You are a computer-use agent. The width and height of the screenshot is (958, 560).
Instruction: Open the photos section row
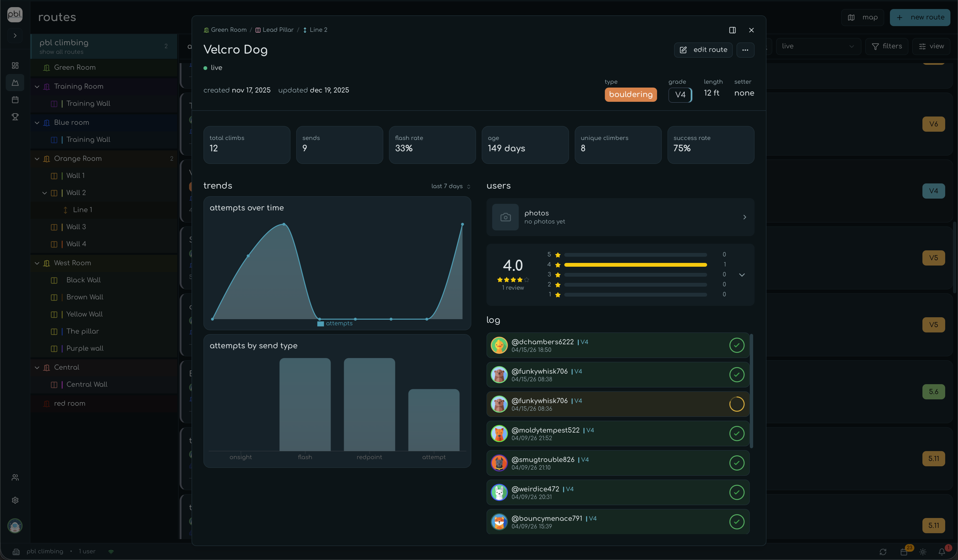click(x=620, y=217)
